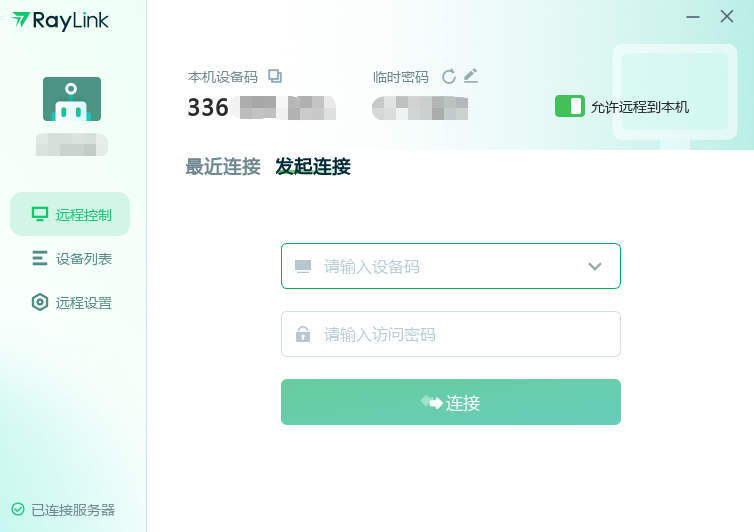
Task: Expand the device code dropdown arrow
Action: [x=595, y=267]
